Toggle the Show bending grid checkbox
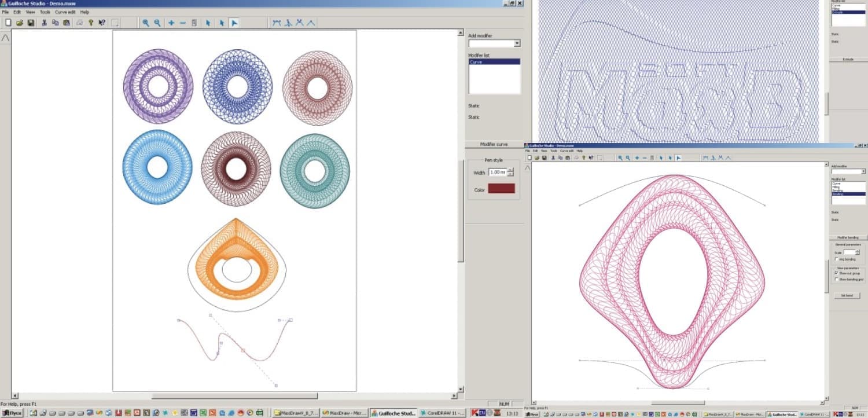868x418 pixels. coord(836,279)
